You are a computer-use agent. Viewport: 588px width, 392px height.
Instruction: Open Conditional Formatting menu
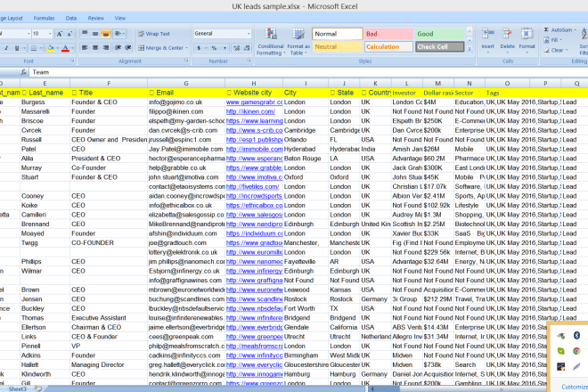(x=270, y=42)
